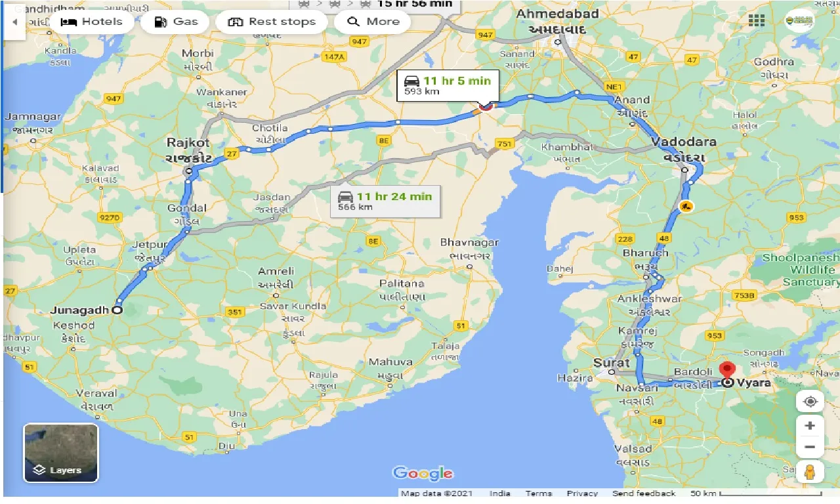Click Send feedback link
Image resolution: width=840 pixels, height=504 pixels.
643,493
